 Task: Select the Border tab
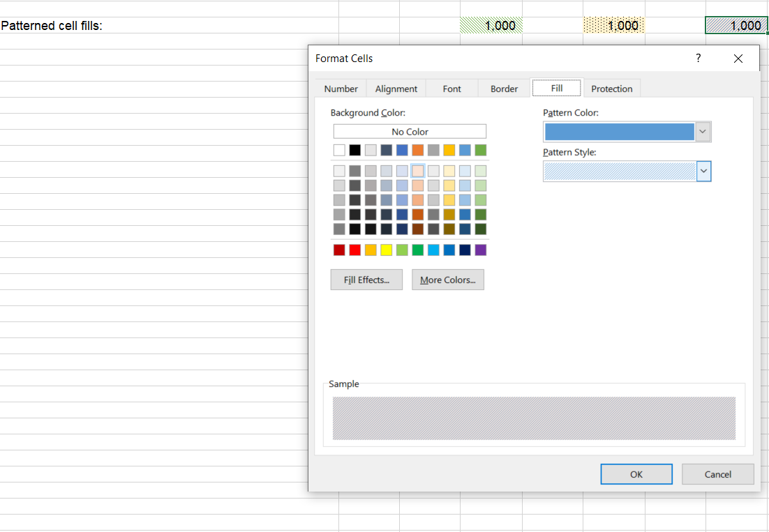[x=504, y=89]
